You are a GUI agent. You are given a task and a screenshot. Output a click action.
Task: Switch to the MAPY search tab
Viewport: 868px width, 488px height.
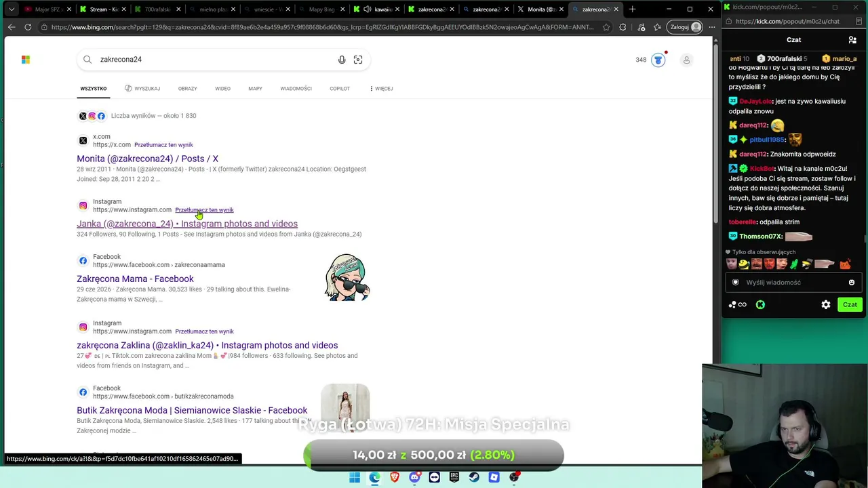tap(255, 89)
